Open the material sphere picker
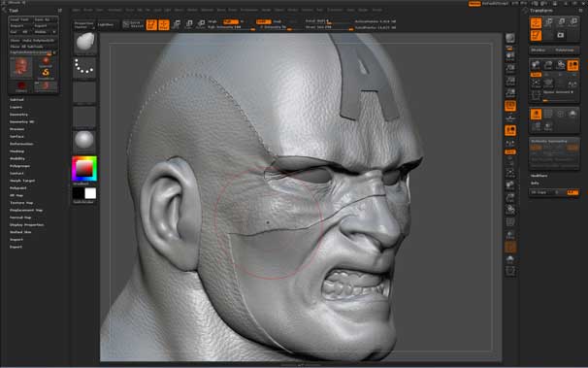This screenshot has height=368, width=588. click(84, 140)
